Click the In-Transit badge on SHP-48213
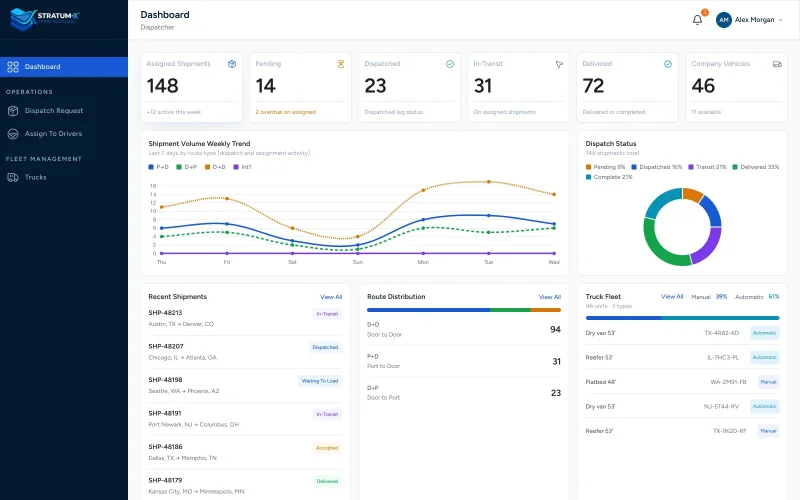The image size is (800, 500). pos(327,314)
